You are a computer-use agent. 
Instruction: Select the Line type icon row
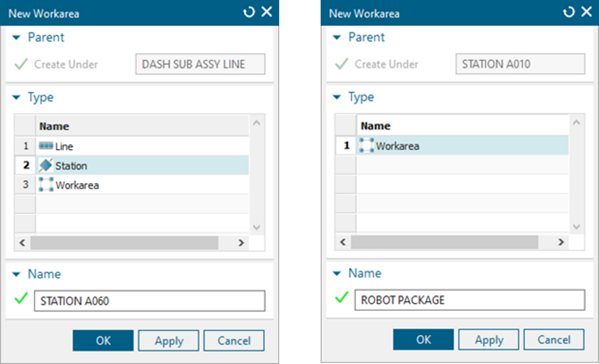point(46,146)
